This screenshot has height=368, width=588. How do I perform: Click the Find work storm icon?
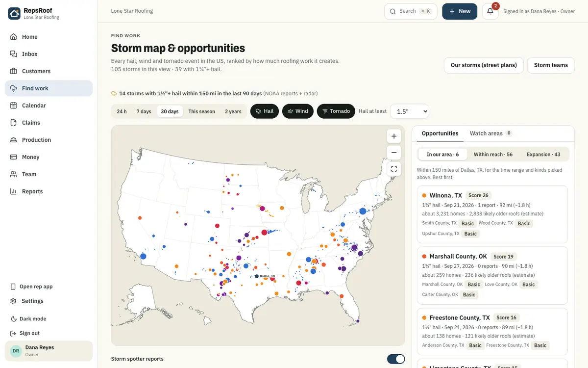(14, 88)
